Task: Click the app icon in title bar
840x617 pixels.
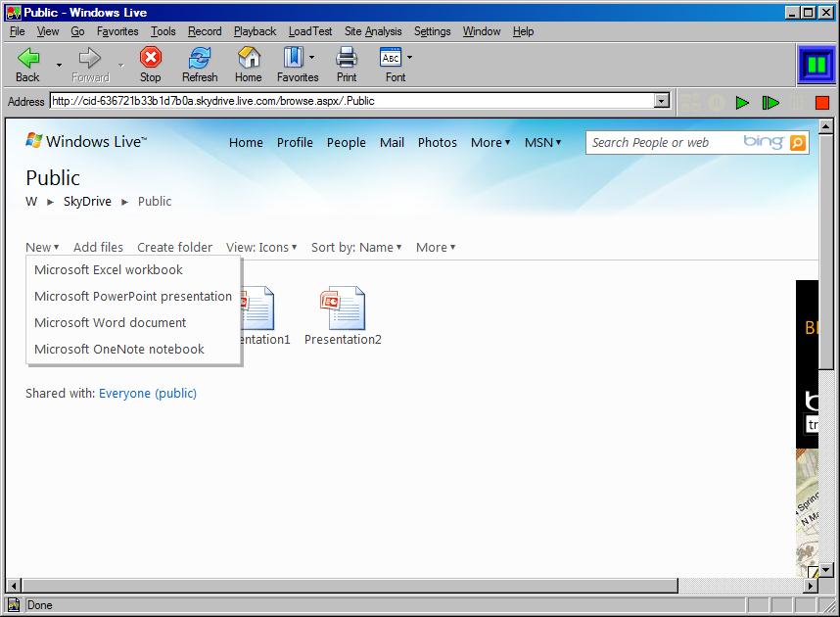Action: (x=14, y=13)
